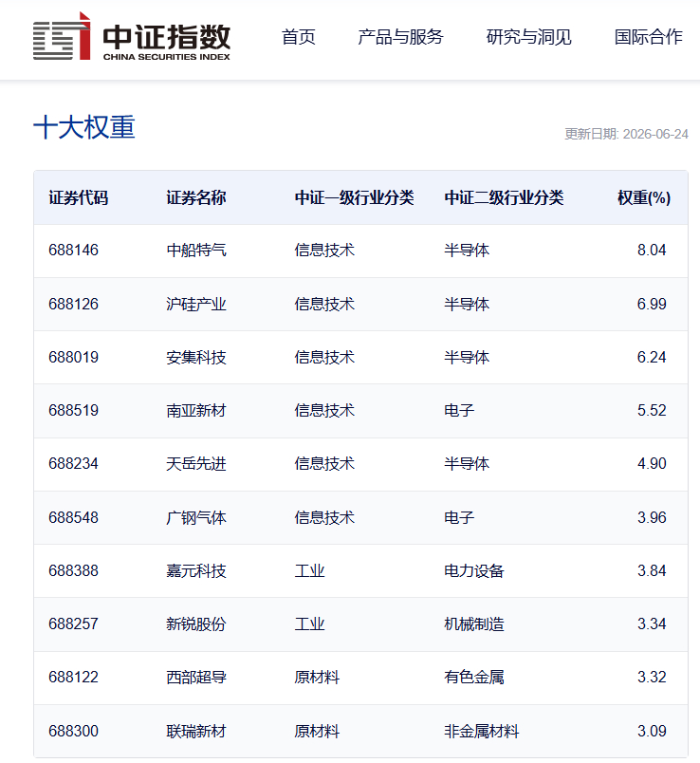The image size is (700, 763).
Task: Select security code 688019
Action: pos(73,357)
